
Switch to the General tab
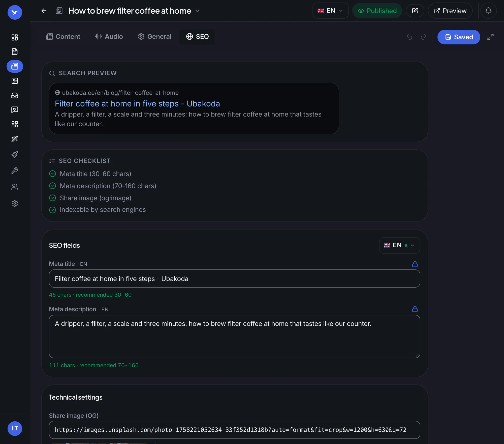click(154, 37)
